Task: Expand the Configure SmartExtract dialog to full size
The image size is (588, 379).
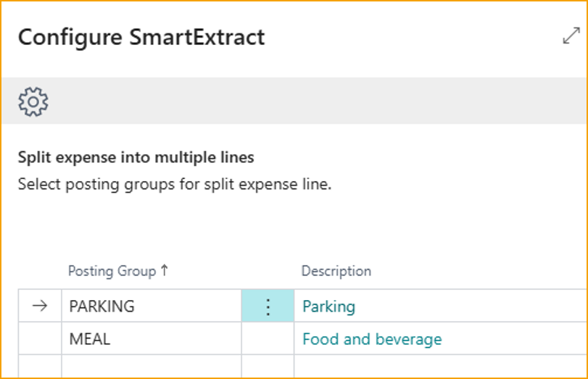Action: click(571, 36)
